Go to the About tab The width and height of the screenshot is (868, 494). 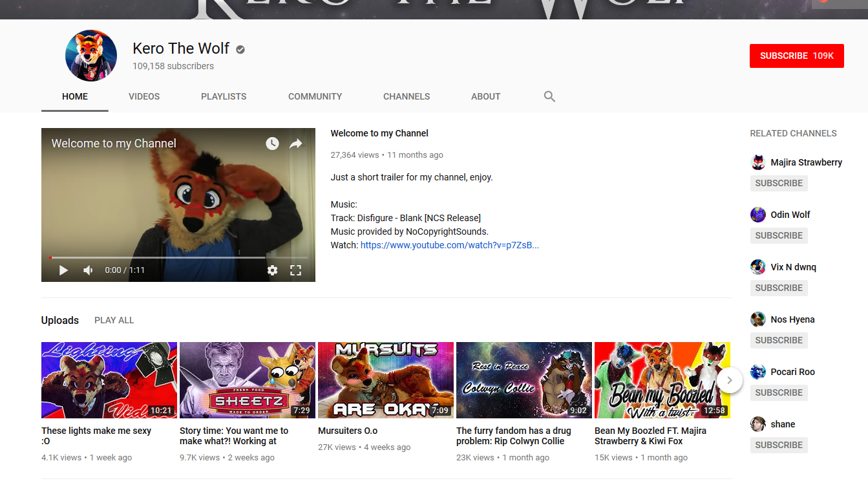485,96
